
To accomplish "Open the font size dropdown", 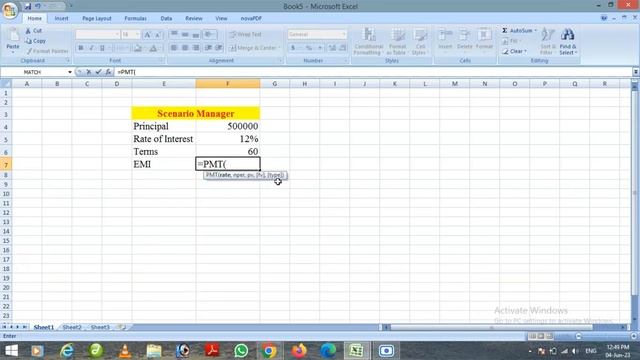I will 138,35.
